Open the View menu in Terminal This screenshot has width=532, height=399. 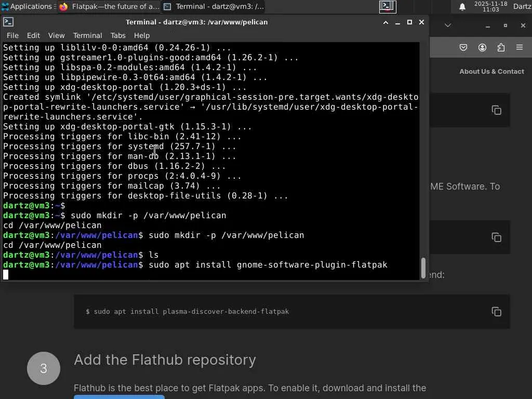click(56, 35)
